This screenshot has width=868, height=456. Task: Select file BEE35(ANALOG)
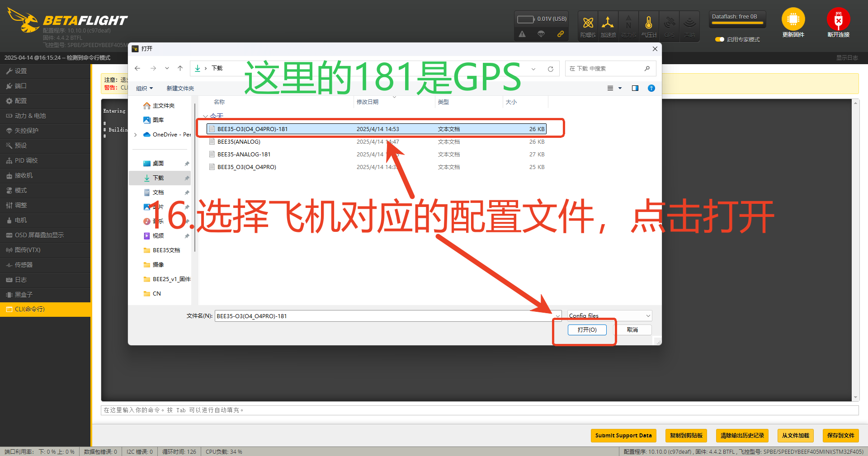click(377, 142)
